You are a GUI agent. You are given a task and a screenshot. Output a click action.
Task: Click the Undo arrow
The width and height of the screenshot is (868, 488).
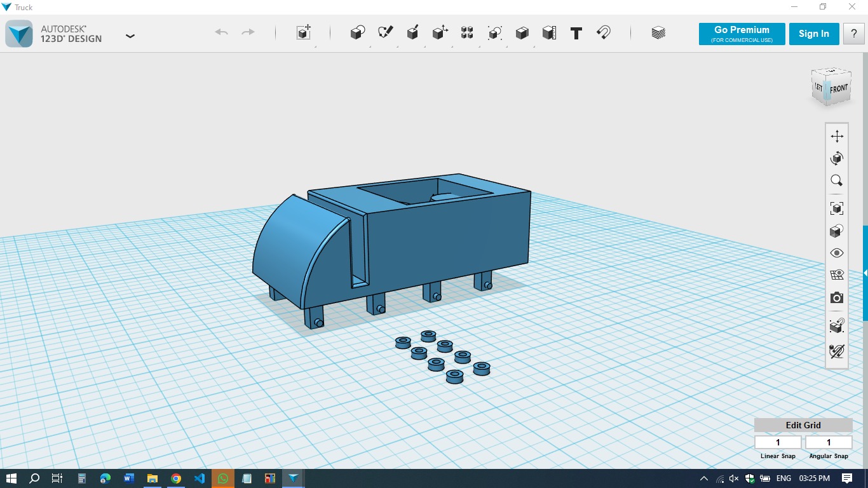pos(221,32)
